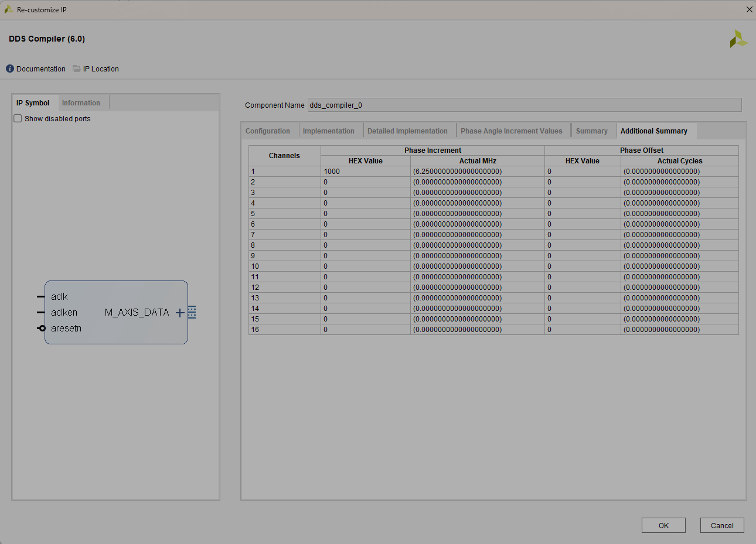Click the aresetn inverted pin circle

pyautogui.click(x=42, y=329)
